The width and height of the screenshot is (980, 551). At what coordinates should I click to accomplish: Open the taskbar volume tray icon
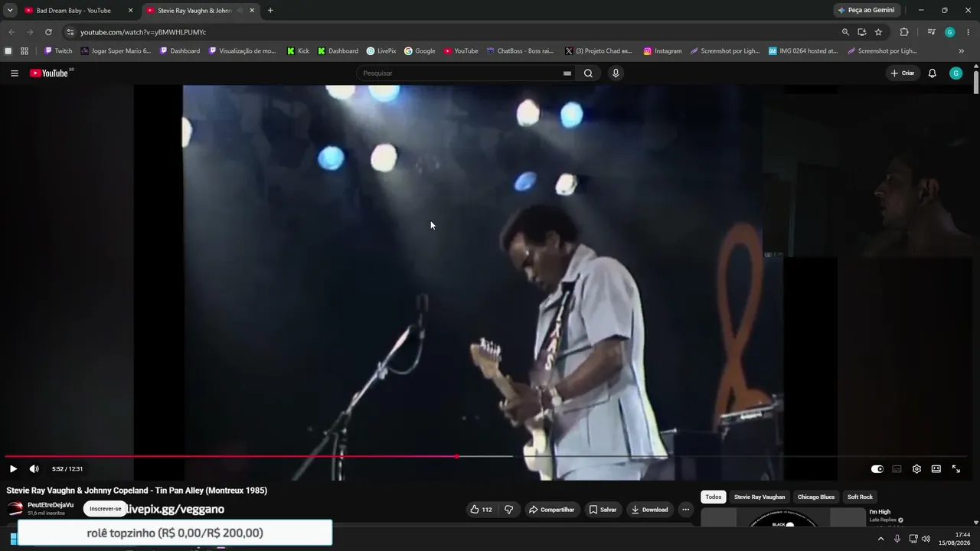[x=926, y=539]
